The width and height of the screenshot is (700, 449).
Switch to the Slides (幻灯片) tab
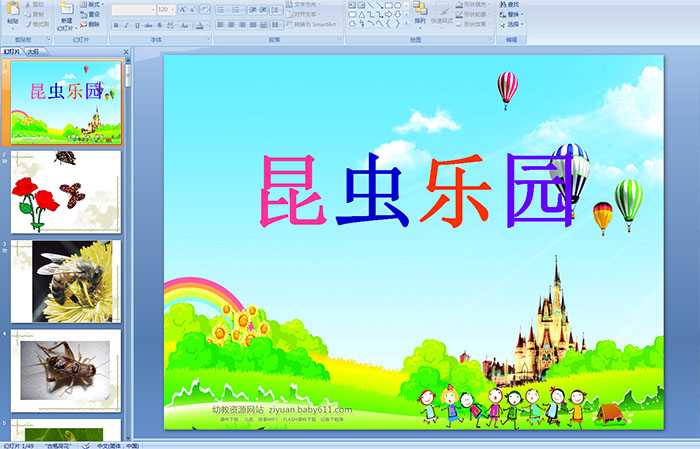coord(12,52)
